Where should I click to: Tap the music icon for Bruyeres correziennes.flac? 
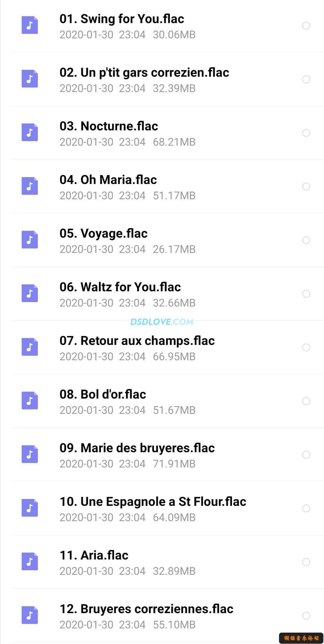(30, 615)
